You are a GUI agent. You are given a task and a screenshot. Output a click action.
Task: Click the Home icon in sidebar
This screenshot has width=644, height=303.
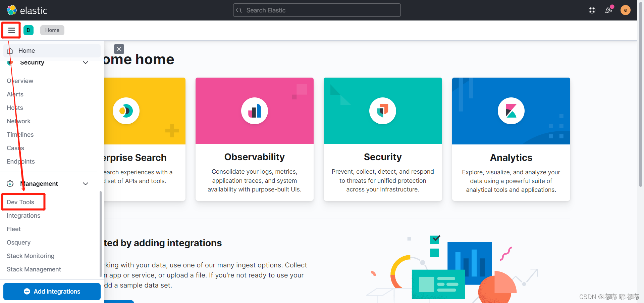click(x=10, y=51)
